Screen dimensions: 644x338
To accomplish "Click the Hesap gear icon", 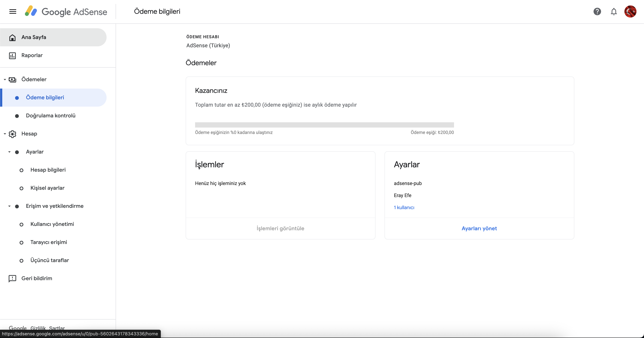I will [x=12, y=134].
